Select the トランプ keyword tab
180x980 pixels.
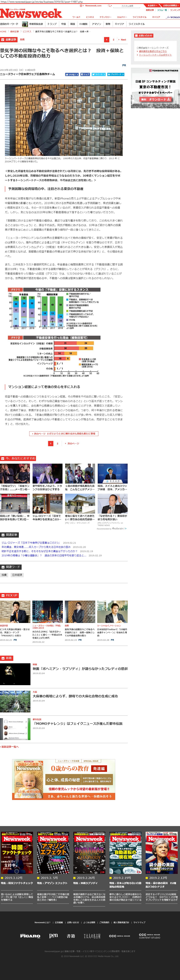[x=52, y=24]
